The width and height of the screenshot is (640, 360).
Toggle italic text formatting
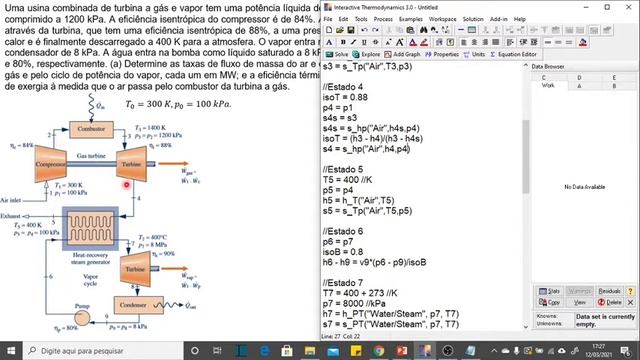353,42
